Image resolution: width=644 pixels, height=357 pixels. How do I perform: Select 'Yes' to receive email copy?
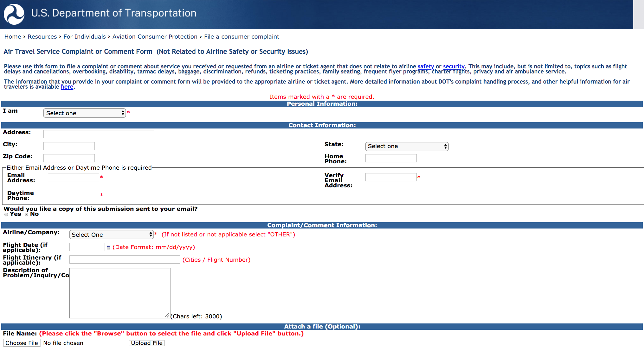[6, 214]
